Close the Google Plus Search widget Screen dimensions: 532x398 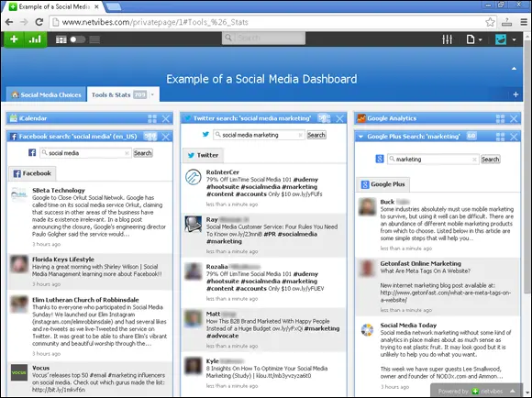tap(514, 137)
